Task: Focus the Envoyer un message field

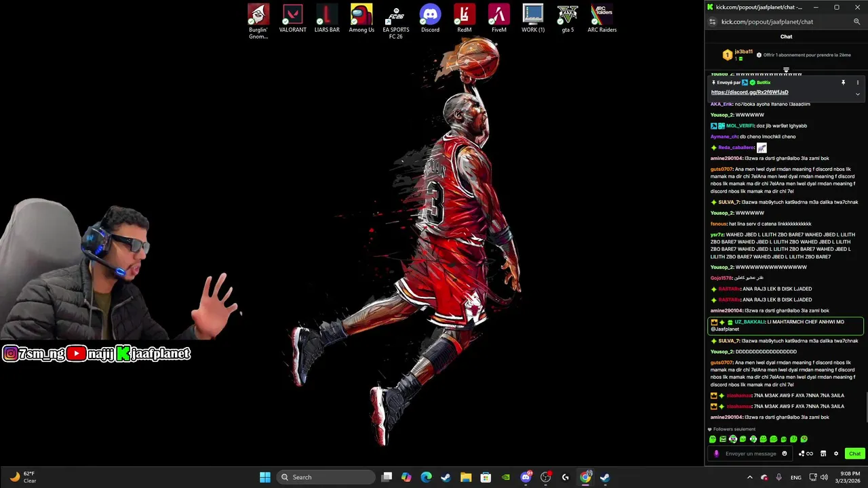Action: tap(751, 453)
